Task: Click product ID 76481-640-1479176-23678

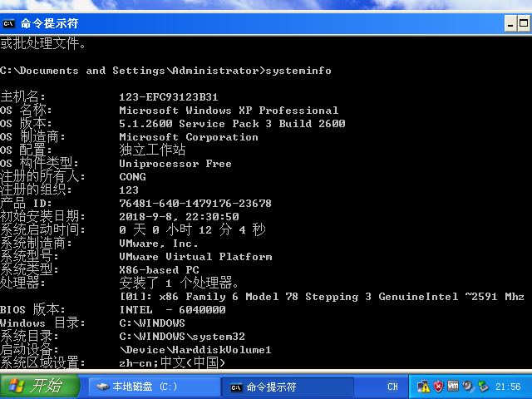Action: [195, 203]
